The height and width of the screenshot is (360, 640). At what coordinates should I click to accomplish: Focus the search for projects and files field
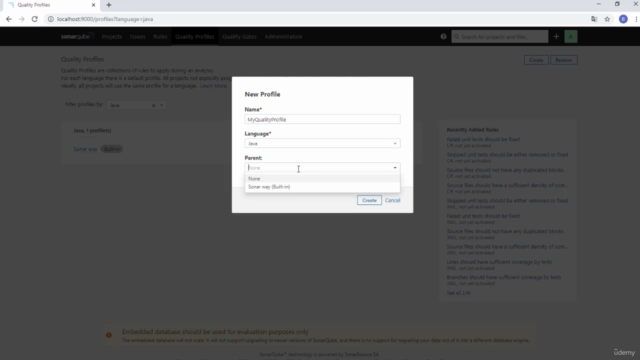pyautogui.click(x=500, y=36)
